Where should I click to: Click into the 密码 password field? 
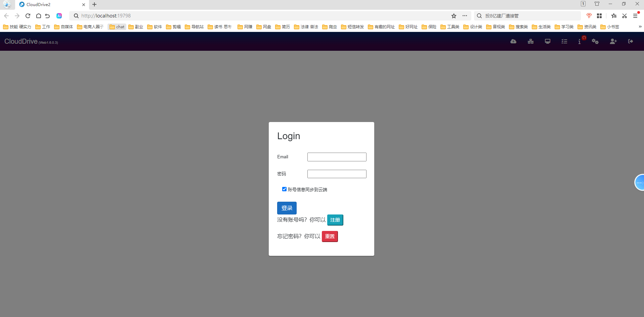tap(337, 174)
